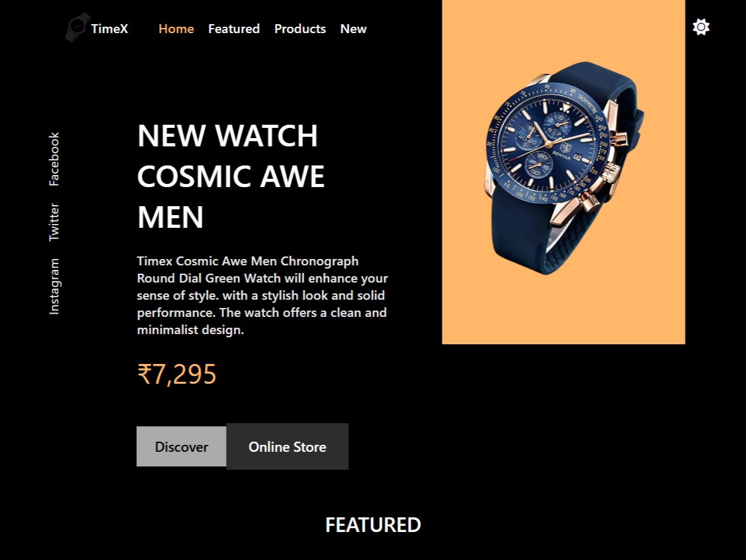Click the TimeX watch logo icon
The width and height of the screenshot is (746, 560).
coord(78,27)
